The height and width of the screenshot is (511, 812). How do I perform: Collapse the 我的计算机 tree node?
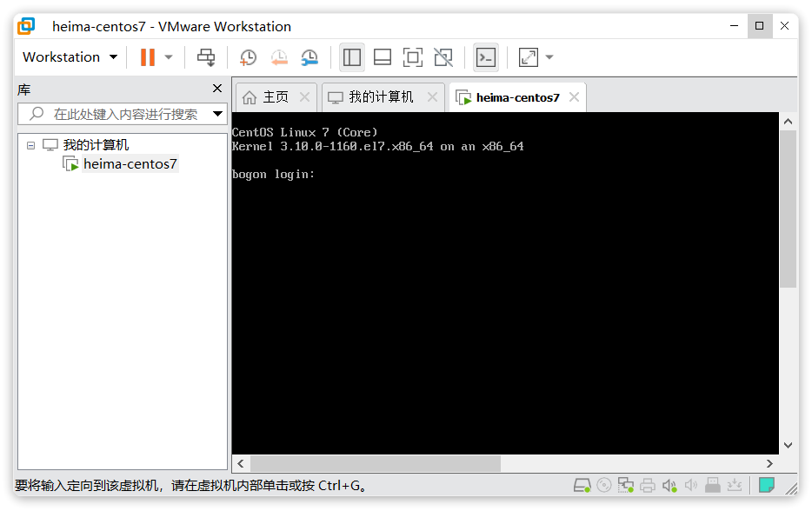pos(31,145)
